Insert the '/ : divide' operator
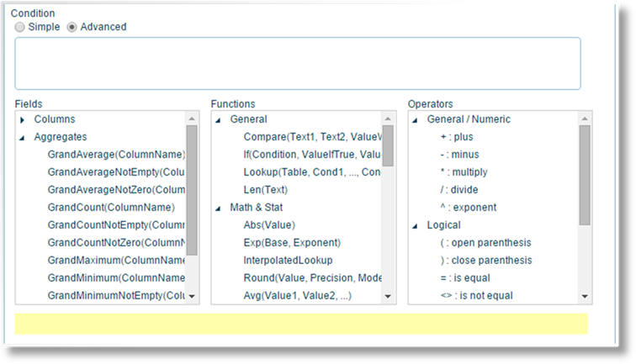 point(459,190)
